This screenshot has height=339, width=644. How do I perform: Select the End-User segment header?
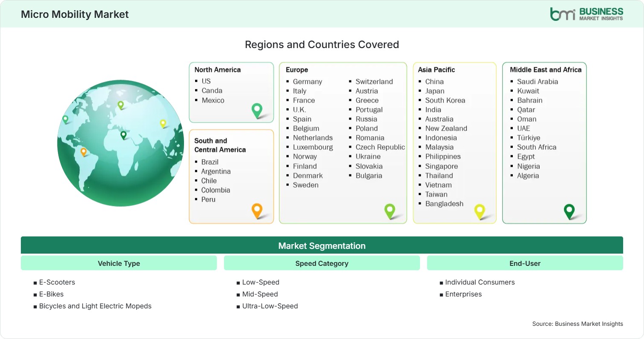[x=525, y=263]
